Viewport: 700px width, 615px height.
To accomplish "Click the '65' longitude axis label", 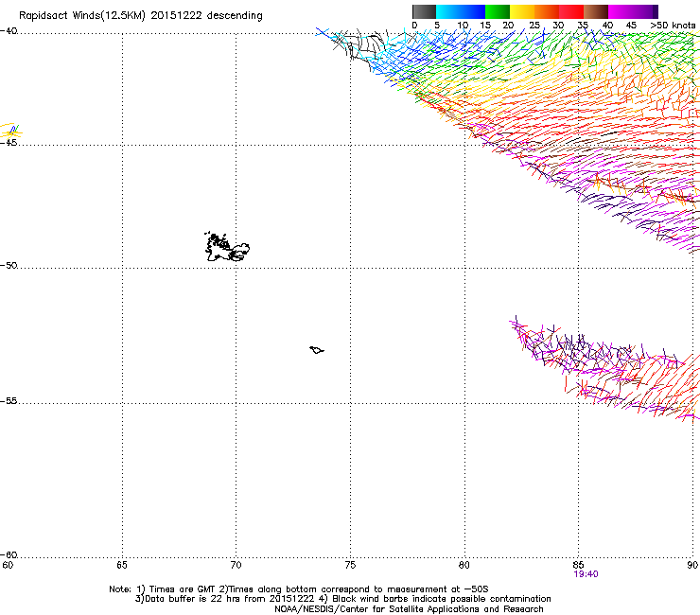I will pyautogui.click(x=122, y=565).
